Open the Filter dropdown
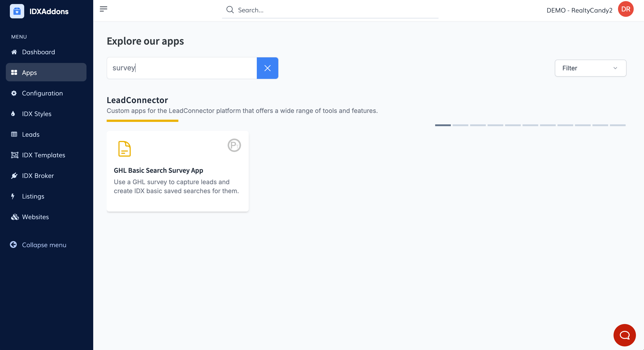 [590, 68]
